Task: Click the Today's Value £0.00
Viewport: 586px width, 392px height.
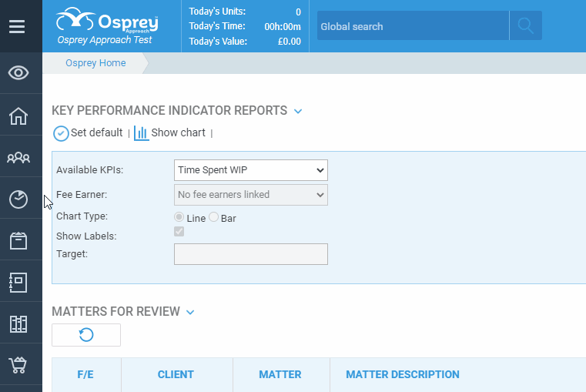Action: (290, 42)
